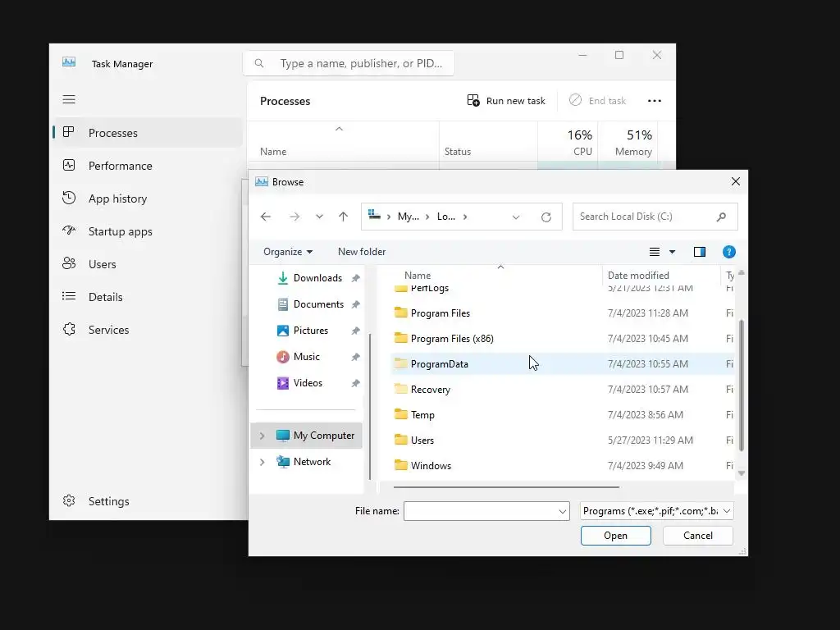Click the My... breadcrumb in address bar
The height and width of the screenshot is (630, 840).
[x=409, y=217]
